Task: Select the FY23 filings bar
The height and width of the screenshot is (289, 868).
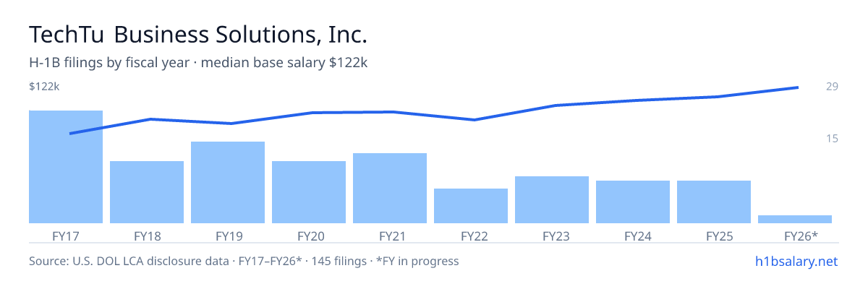Action: 552,199
